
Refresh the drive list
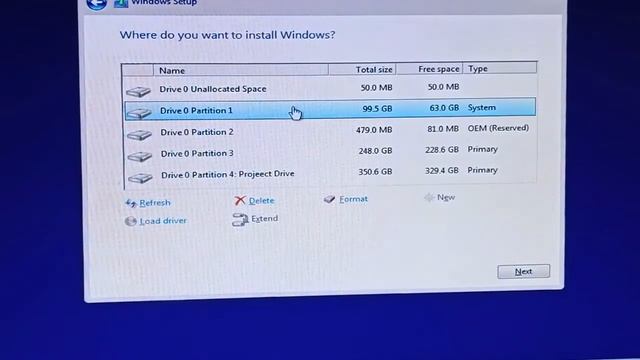point(155,203)
